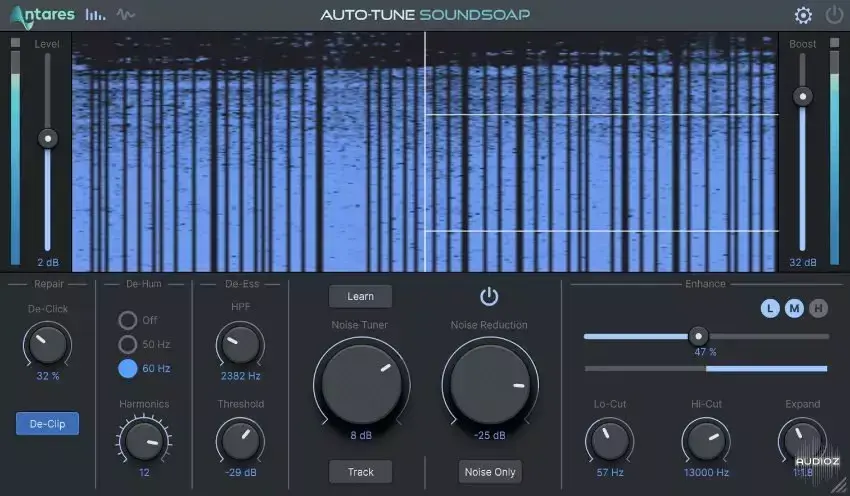Image resolution: width=850 pixels, height=496 pixels.
Task: Click the input level meter clip indicator
Action: point(15,42)
